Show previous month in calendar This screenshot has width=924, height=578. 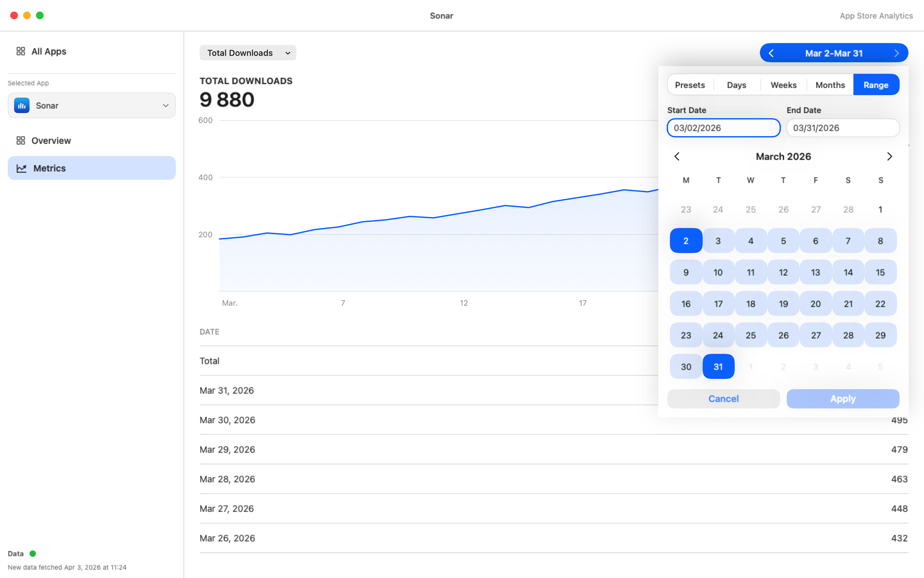pyautogui.click(x=677, y=156)
